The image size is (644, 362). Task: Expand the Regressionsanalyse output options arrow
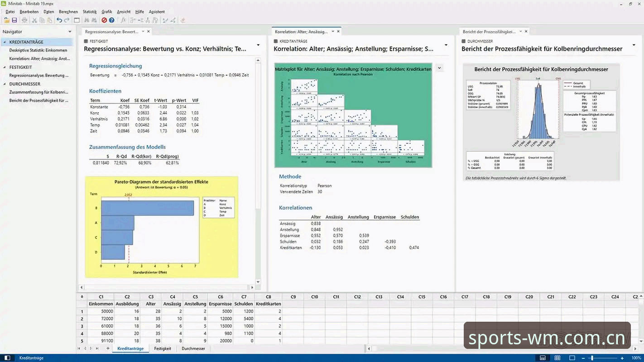(x=258, y=45)
